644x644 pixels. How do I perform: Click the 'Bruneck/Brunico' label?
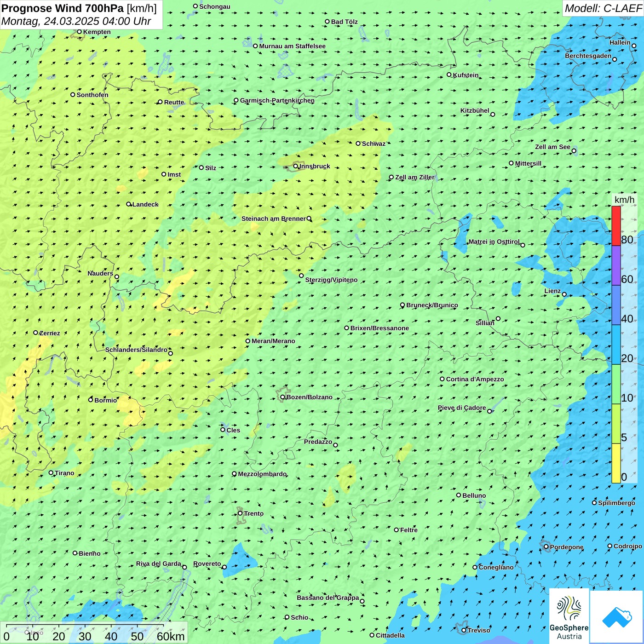432,305
